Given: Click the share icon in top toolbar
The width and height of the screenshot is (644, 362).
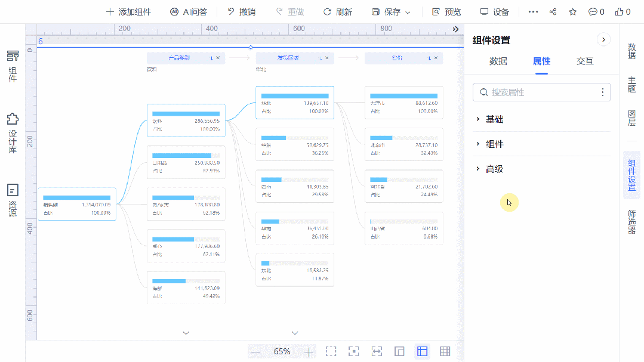Looking at the screenshot, I should 553,12.
